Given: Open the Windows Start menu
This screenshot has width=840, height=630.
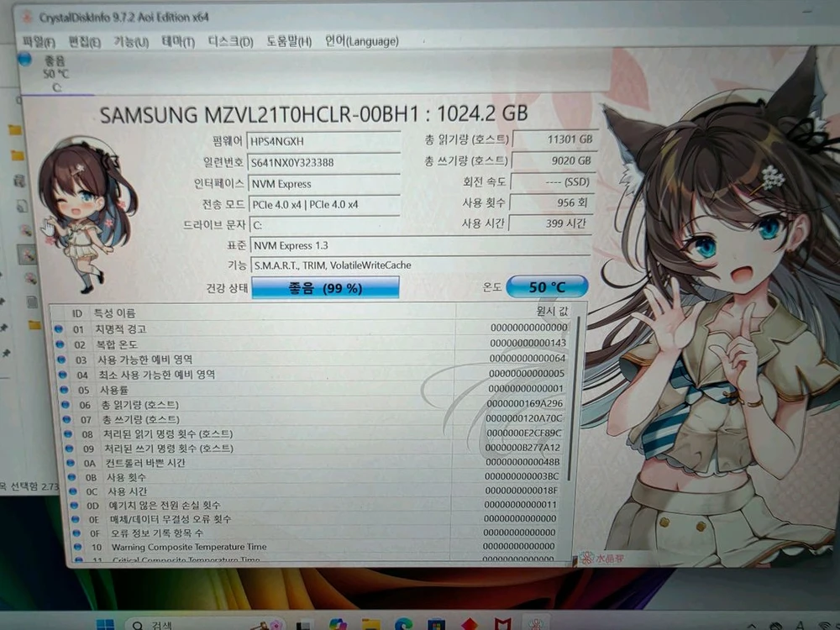Looking at the screenshot, I should (x=106, y=625).
